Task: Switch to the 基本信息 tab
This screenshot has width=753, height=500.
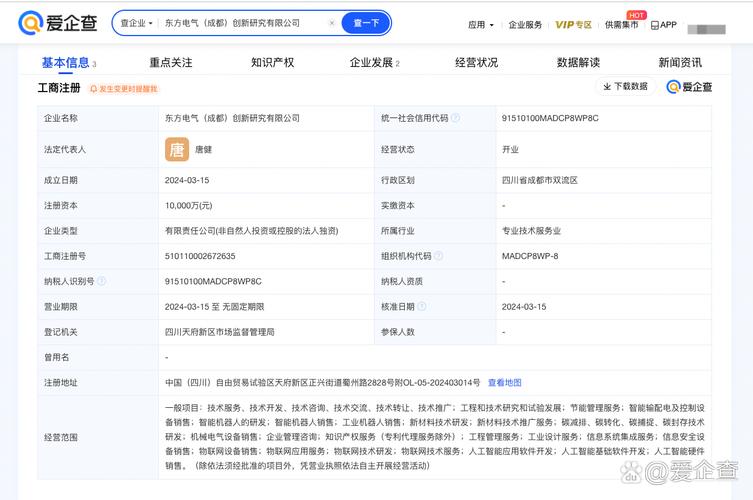Action: tap(68, 62)
